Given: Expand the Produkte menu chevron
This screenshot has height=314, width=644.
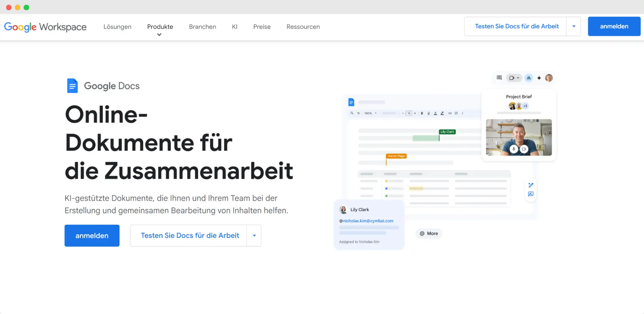Looking at the screenshot, I should (x=159, y=34).
